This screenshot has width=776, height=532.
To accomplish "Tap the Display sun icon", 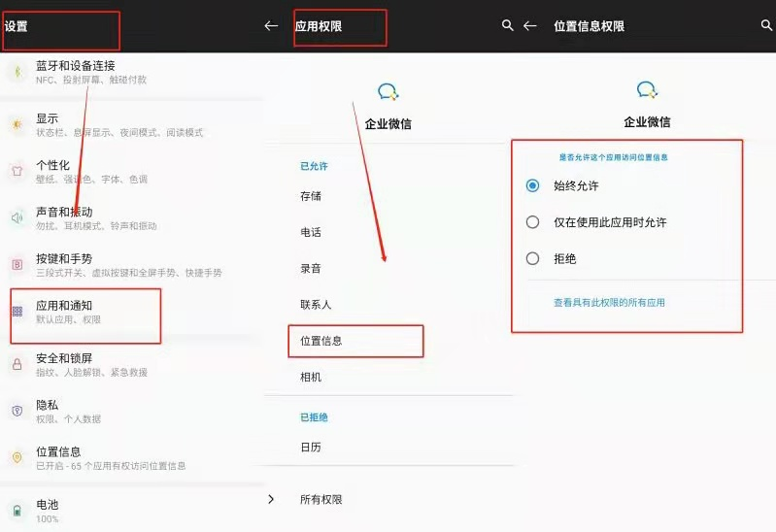I will (x=17, y=124).
